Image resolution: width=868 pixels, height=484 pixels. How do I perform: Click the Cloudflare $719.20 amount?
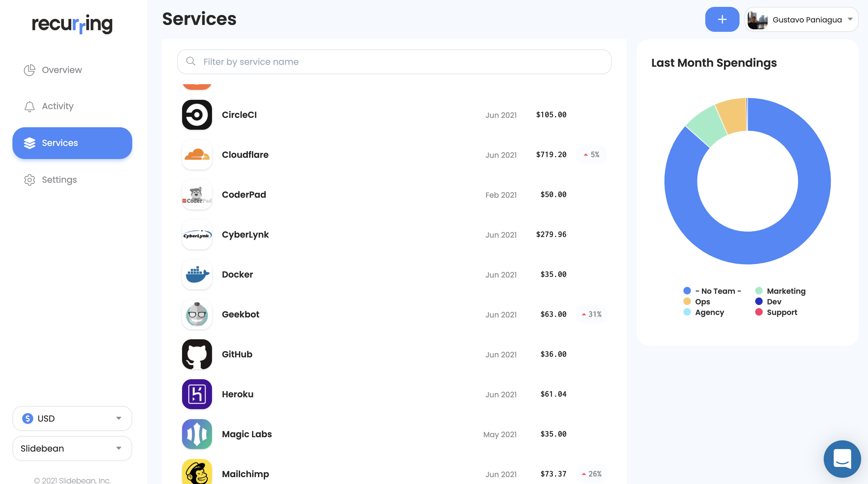pos(551,155)
